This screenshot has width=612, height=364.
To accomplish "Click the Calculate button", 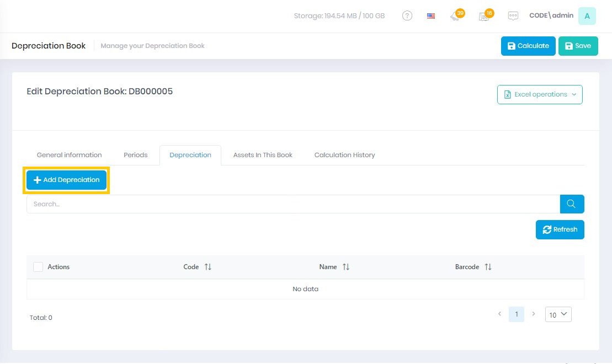I will coord(528,46).
